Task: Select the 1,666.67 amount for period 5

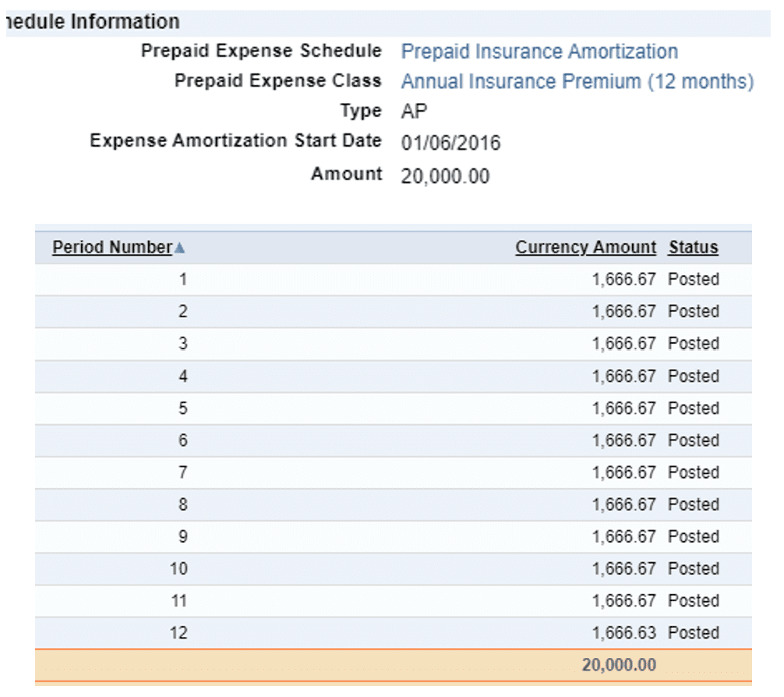Action: [624, 408]
